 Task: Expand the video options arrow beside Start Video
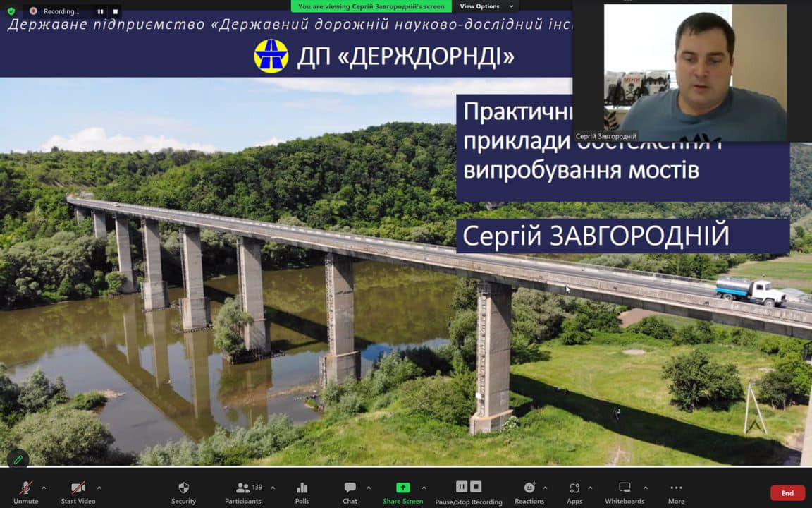[99, 488]
